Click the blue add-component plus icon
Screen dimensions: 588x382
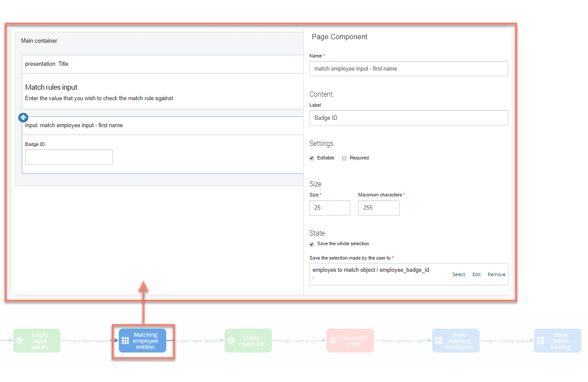tap(23, 117)
